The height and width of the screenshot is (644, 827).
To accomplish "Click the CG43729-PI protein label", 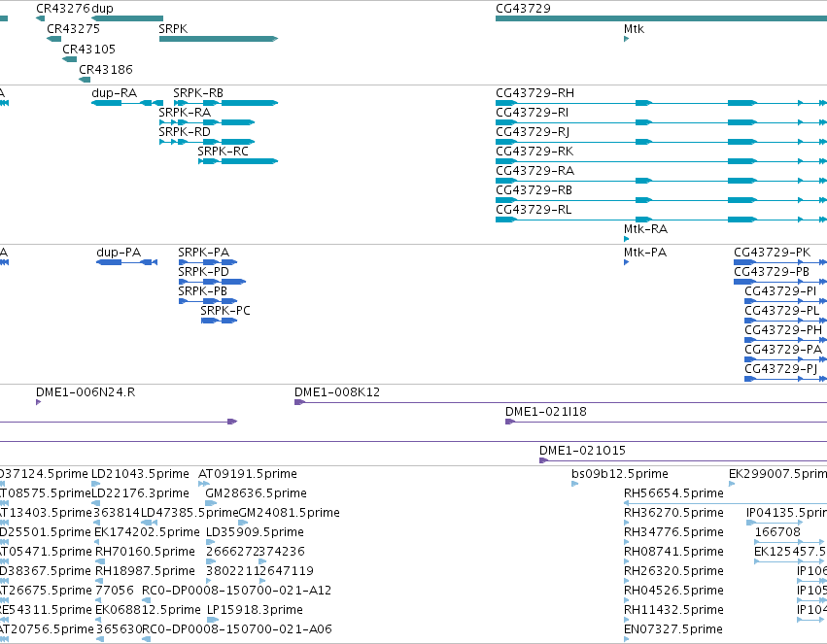I will 780,291.
